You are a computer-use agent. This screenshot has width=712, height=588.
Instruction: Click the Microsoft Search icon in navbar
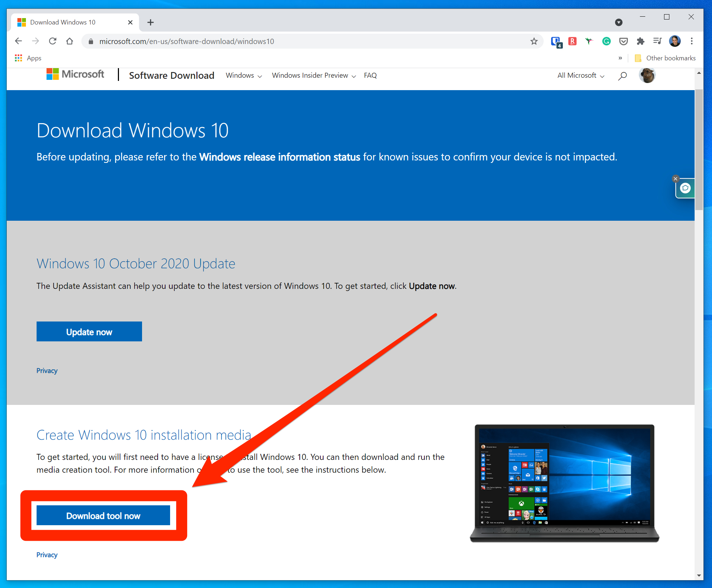coord(622,76)
